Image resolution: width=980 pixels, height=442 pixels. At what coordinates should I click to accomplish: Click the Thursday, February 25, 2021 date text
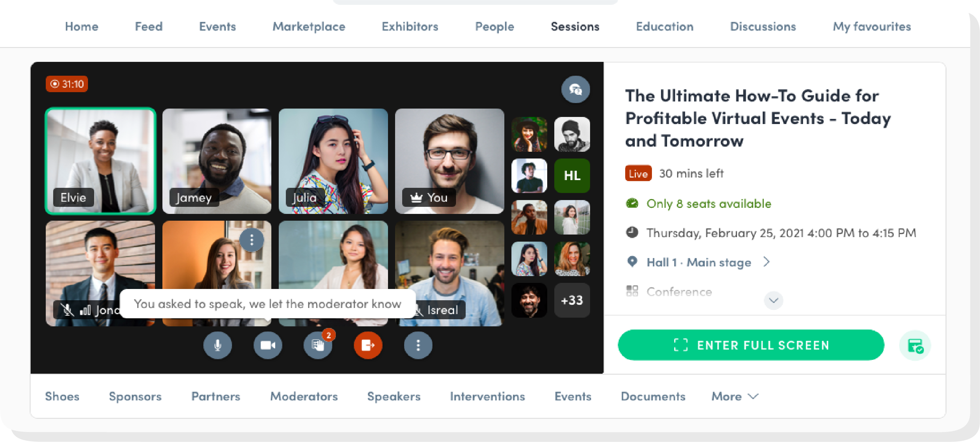(x=781, y=233)
